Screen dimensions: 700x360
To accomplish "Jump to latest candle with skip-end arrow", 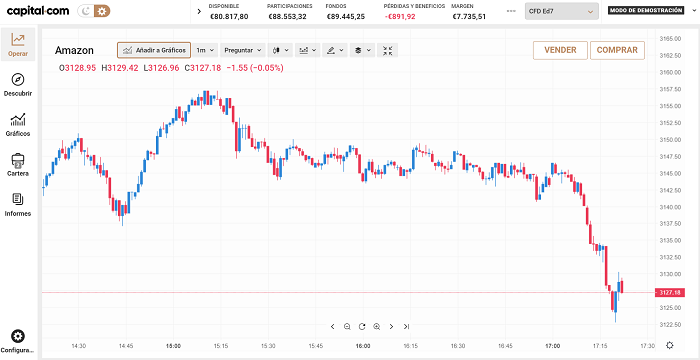I will pos(406,327).
